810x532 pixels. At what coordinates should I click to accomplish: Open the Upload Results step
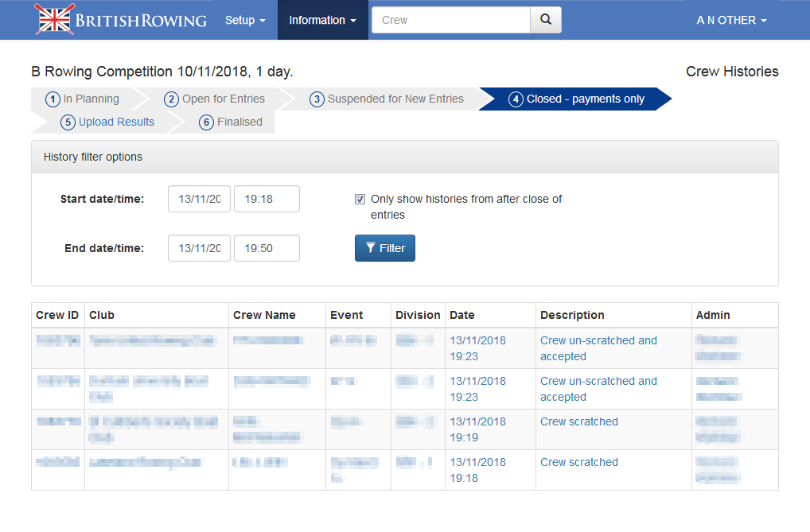coord(107,122)
